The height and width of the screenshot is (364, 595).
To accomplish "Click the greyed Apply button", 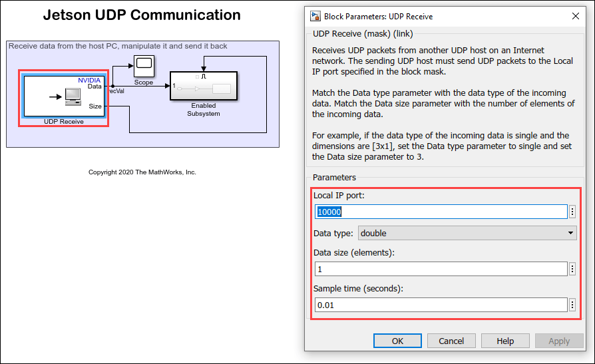I will 558,341.
